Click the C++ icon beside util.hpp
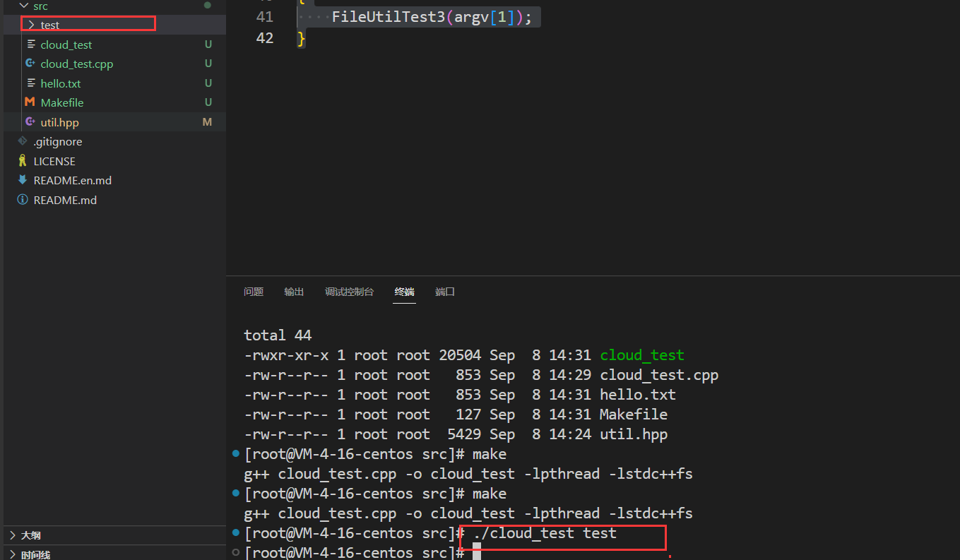Image resolution: width=960 pixels, height=560 pixels. [x=30, y=122]
